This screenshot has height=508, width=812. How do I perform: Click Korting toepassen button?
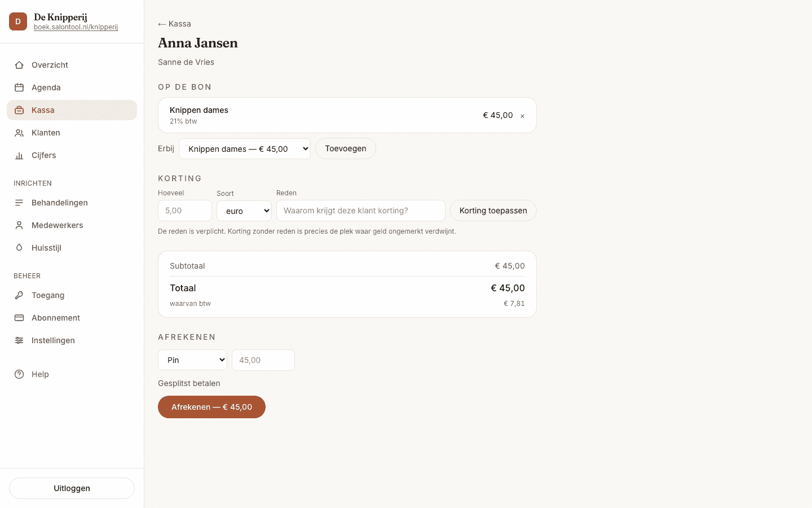tap(493, 211)
